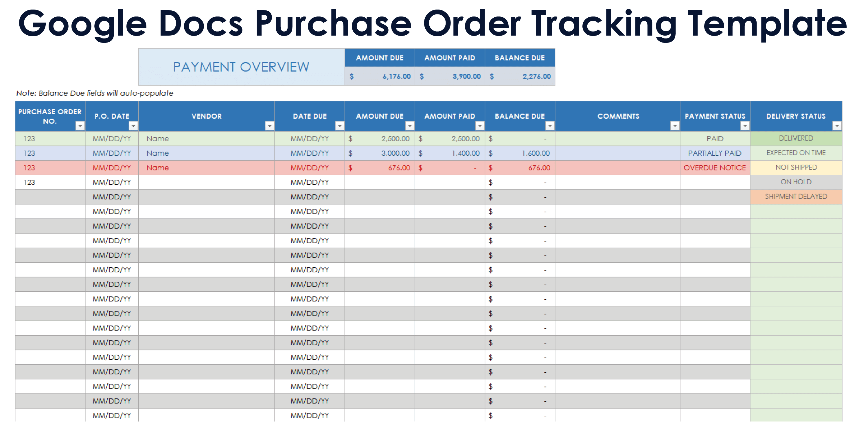Click the vendor Name in the PARTIALLY PAID row
The image size is (868, 434).
point(207,153)
